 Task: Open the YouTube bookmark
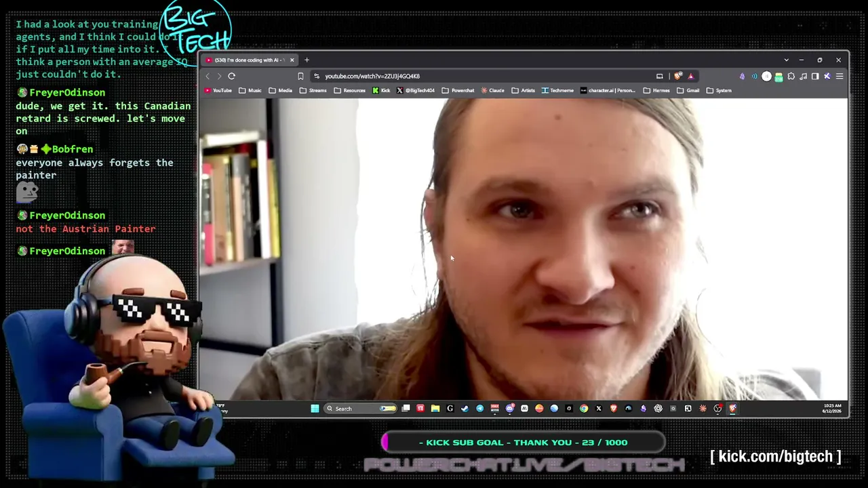[x=218, y=90]
